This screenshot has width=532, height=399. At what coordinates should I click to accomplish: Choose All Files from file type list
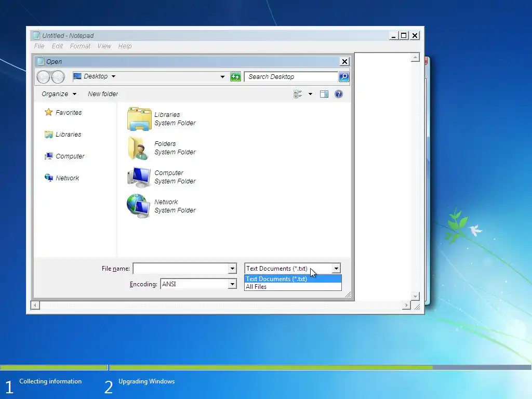click(293, 287)
